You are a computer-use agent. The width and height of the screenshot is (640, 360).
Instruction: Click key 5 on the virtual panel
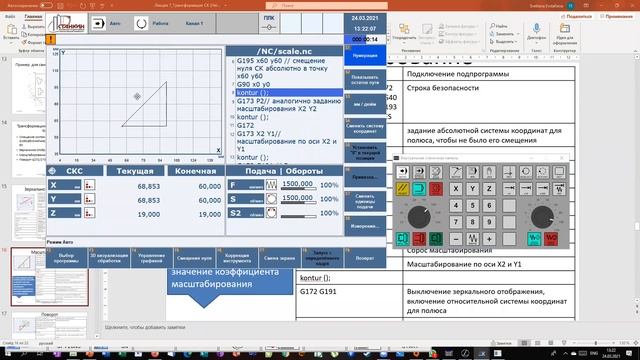[x=473, y=205]
